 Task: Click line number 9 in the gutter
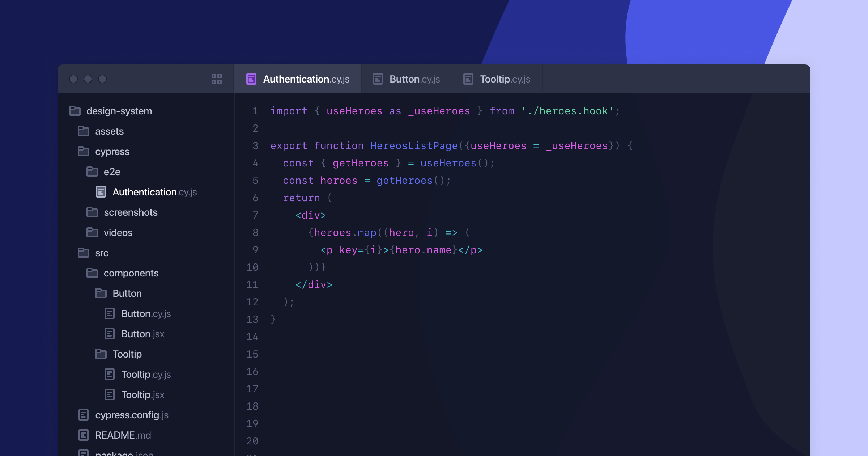coord(255,250)
